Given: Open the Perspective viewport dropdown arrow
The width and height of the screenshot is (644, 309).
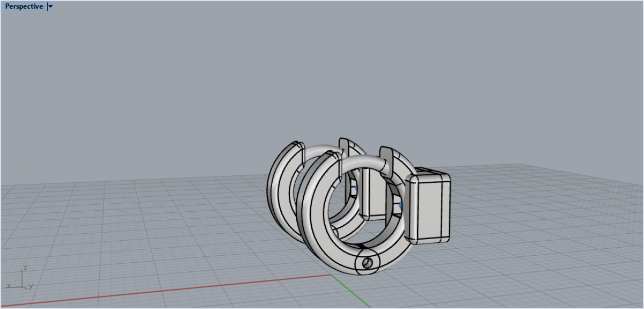Looking at the screenshot, I should pyautogui.click(x=50, y=6).
